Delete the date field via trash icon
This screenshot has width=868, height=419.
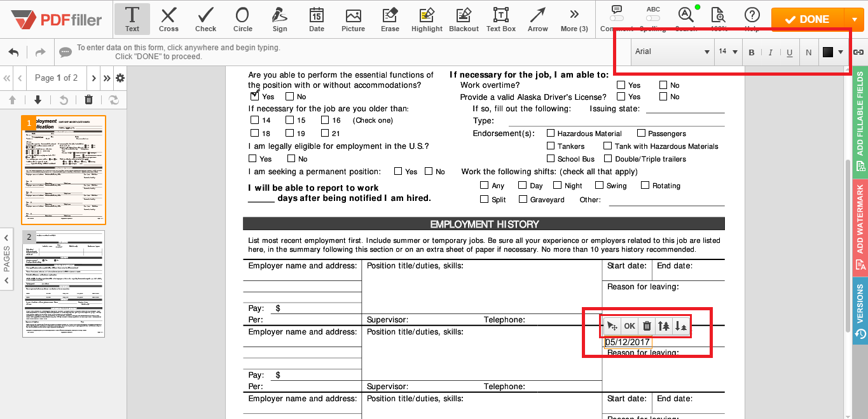tap(647, 326)
